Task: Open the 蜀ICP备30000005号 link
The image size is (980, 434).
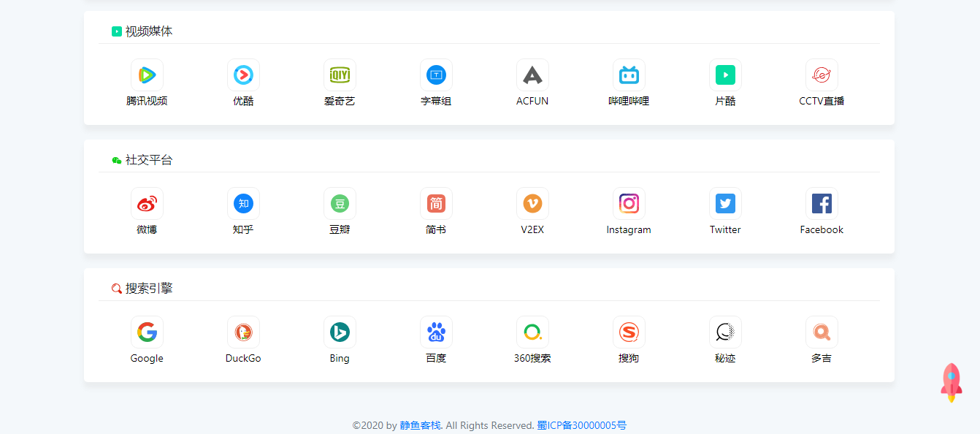Action: [582, 425]
